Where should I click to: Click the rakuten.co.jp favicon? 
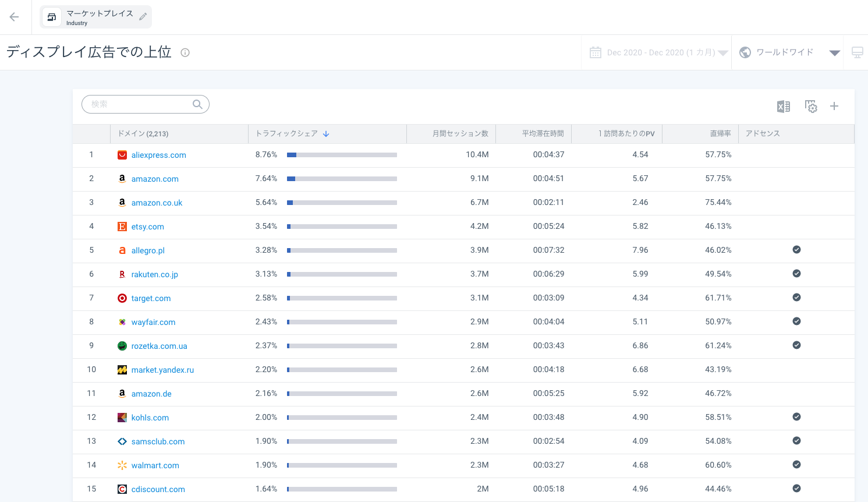(122, 274)
